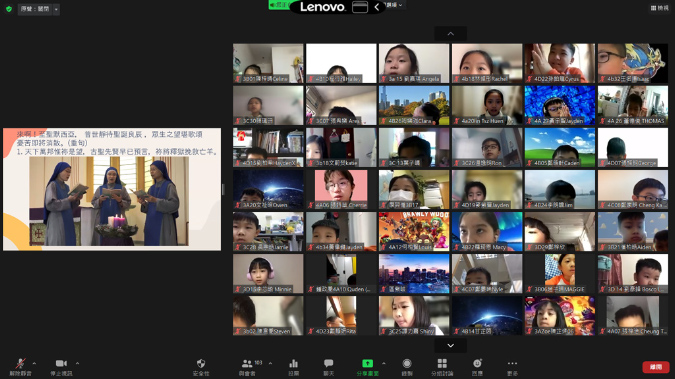Expand video options arrow beside camera
Screen dimensions: 675x379
click(77, 363)
